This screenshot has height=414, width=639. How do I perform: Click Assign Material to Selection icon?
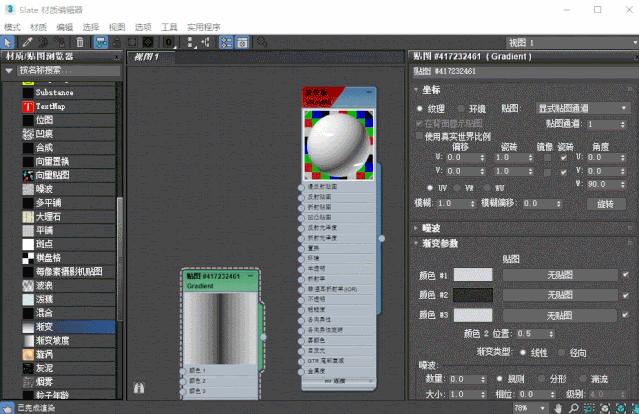tap(60, 42)
